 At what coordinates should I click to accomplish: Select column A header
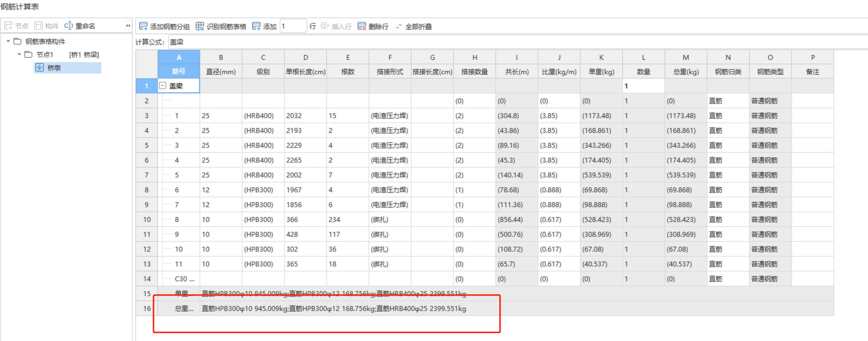pos(179,57)
